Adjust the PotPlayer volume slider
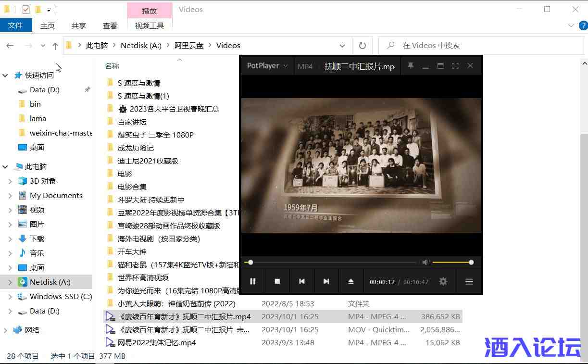588x364 pixels. pyautogui.click(x=452, y=262)
